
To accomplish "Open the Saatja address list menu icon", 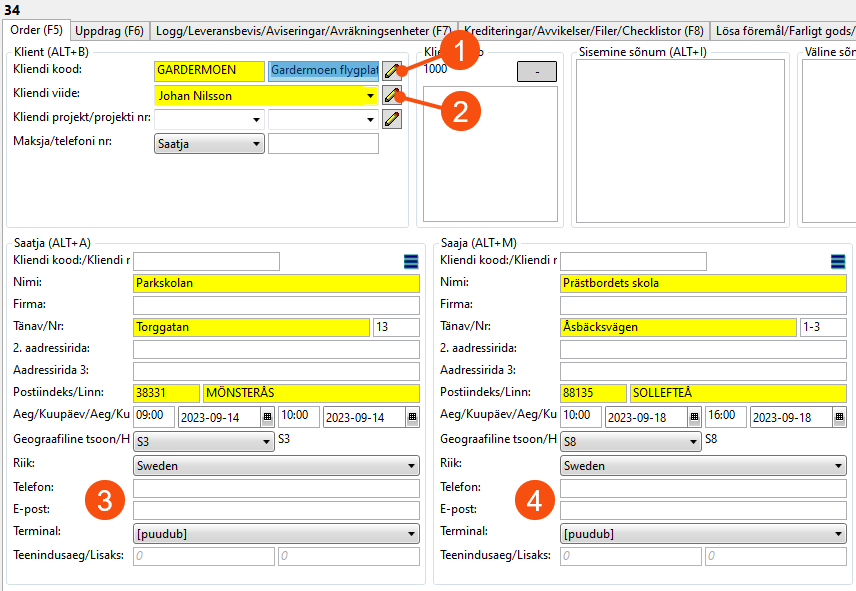I will (411, 262).
